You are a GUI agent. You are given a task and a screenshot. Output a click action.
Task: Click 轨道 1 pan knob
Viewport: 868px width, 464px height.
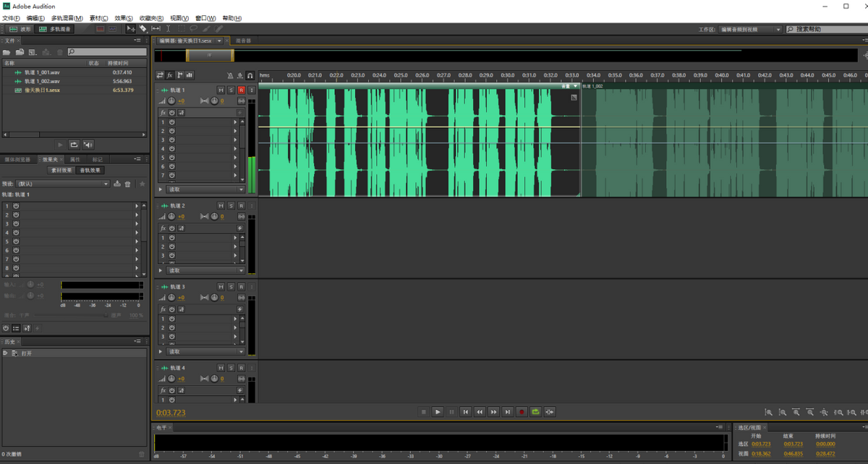pos(214,100)
